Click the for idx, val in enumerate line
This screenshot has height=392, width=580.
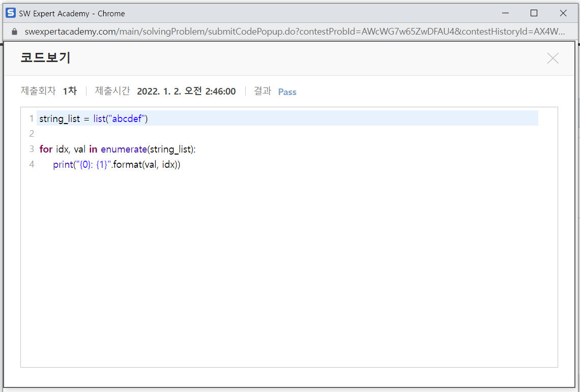[x=117, y=149]
